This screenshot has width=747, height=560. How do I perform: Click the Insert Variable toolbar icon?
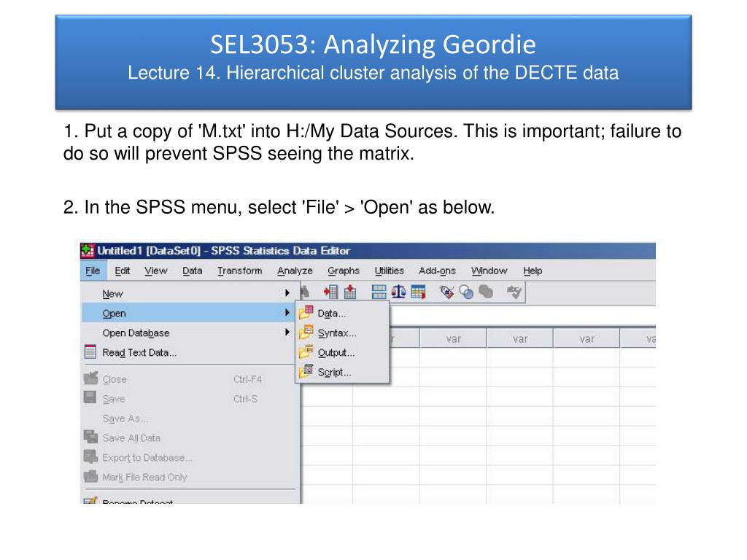[350, 292]
